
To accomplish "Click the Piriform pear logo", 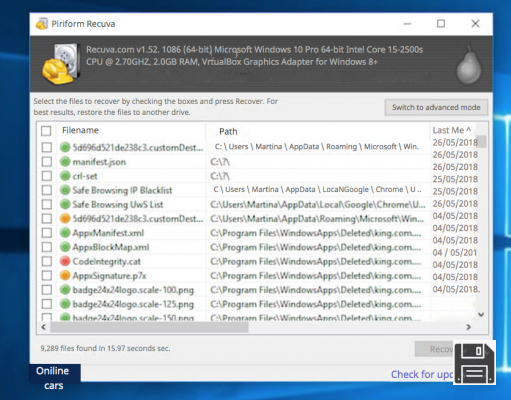I will click(469, 65).
